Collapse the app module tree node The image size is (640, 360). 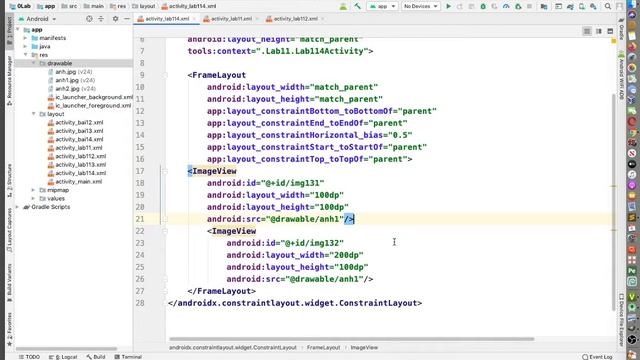[18, 30]
